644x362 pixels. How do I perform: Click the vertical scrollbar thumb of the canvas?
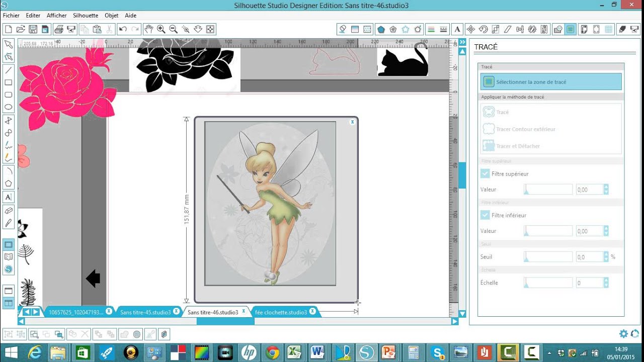click(462, 175)
